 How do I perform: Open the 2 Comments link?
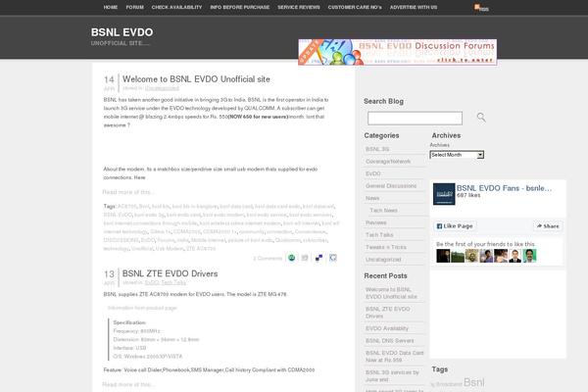coord(268,258)
